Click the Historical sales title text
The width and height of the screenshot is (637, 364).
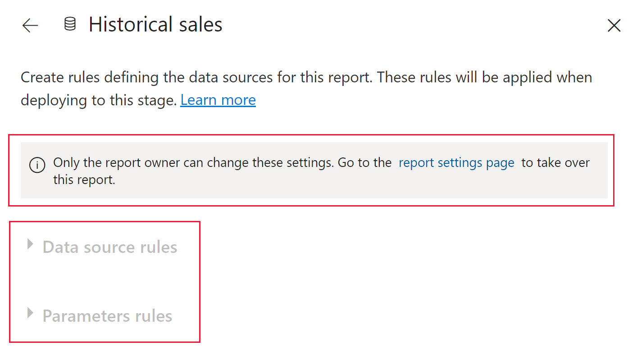[155, 24]
